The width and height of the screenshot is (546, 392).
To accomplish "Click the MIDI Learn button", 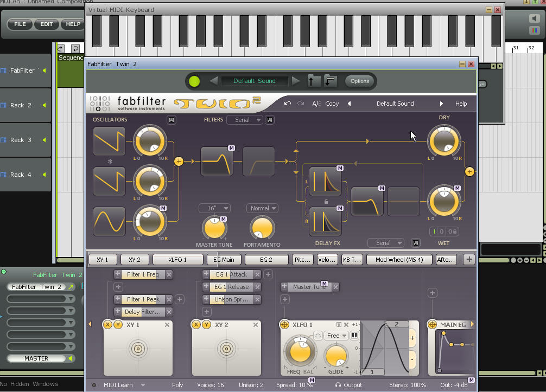I will [x=118, y=385].
